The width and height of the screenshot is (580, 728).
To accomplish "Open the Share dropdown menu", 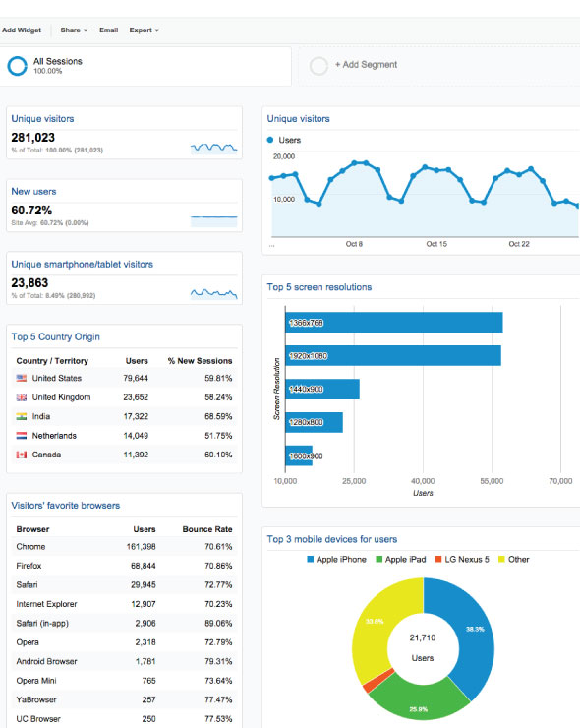I will 74,30.
